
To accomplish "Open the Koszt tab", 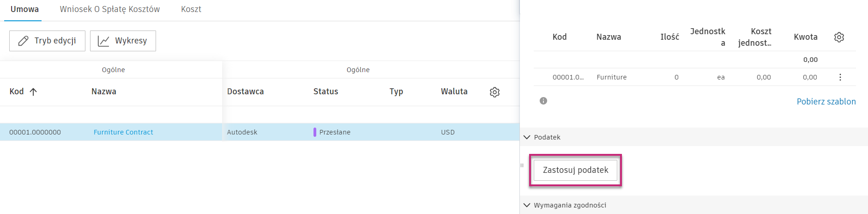I will 191,9.
